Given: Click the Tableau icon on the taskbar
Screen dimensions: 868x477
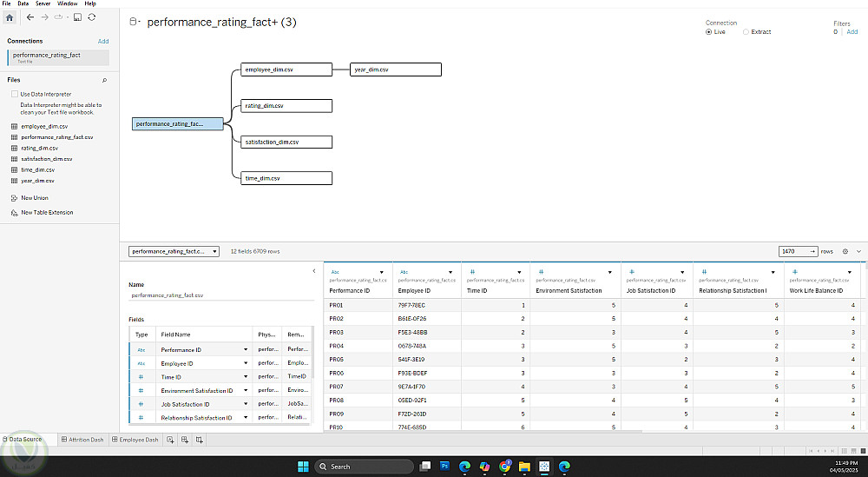Looking at the screenshot, I should click(544, 467).
